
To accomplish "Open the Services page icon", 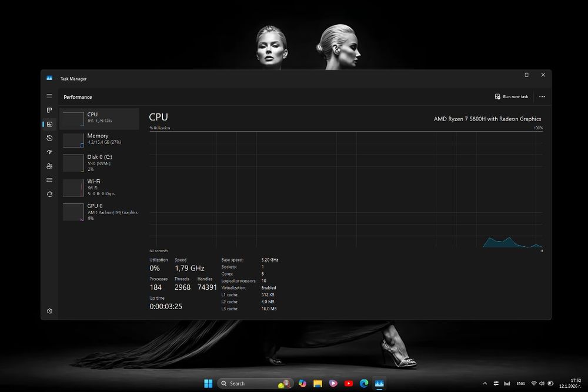I will [49, 194].
